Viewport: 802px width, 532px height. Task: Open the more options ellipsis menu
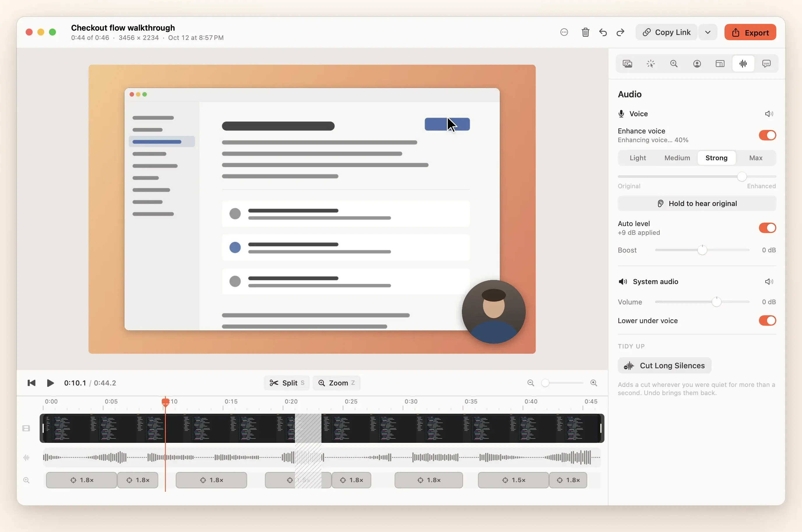point(564,32)
